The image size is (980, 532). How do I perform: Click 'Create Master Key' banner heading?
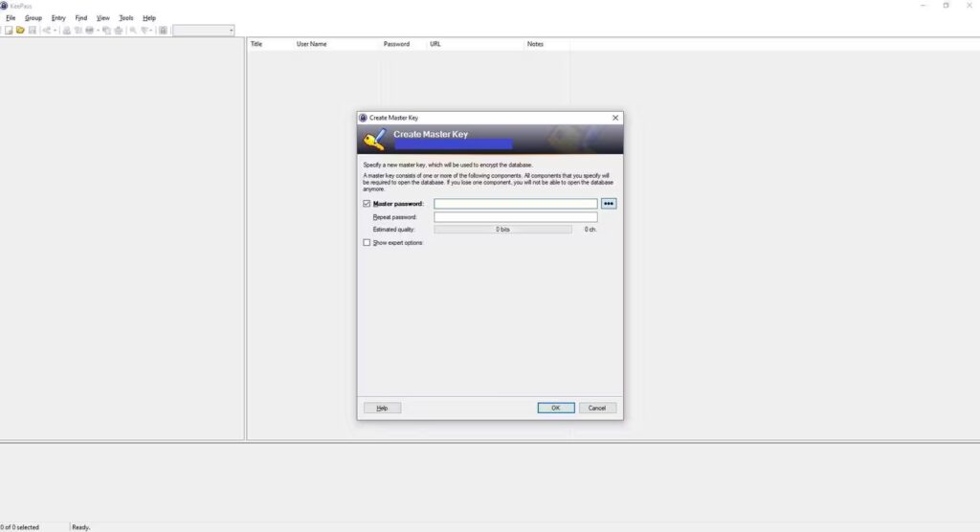click(431, 134)
